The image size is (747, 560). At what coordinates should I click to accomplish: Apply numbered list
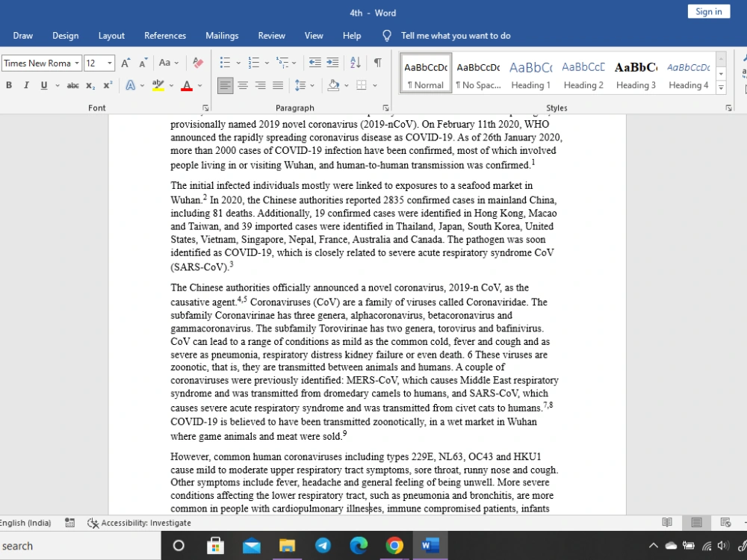(x=253, y=63)
